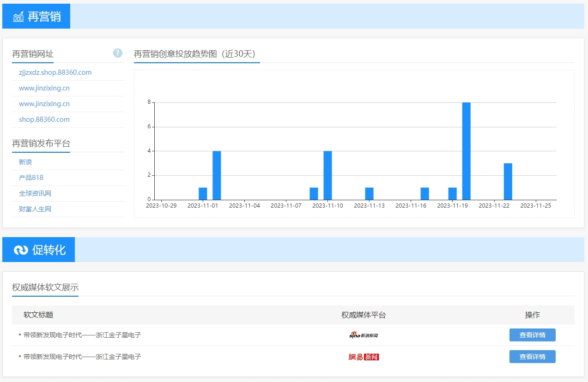Open the article title in the Sina row

[82, 335]
